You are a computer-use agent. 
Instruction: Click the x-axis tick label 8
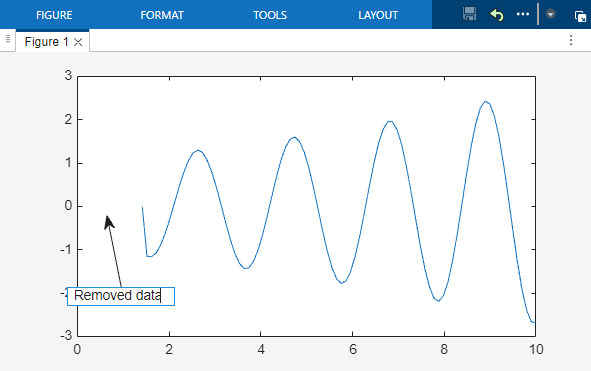[444, 349]
